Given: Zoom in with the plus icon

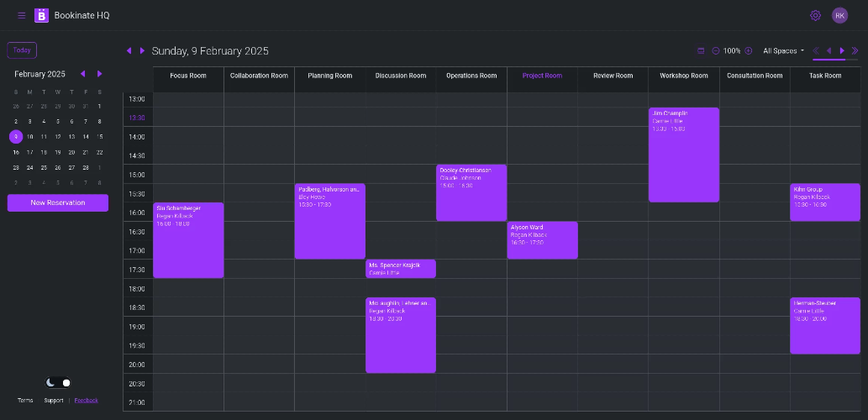Looking at the screenshot, I should (x=749, y=51).
